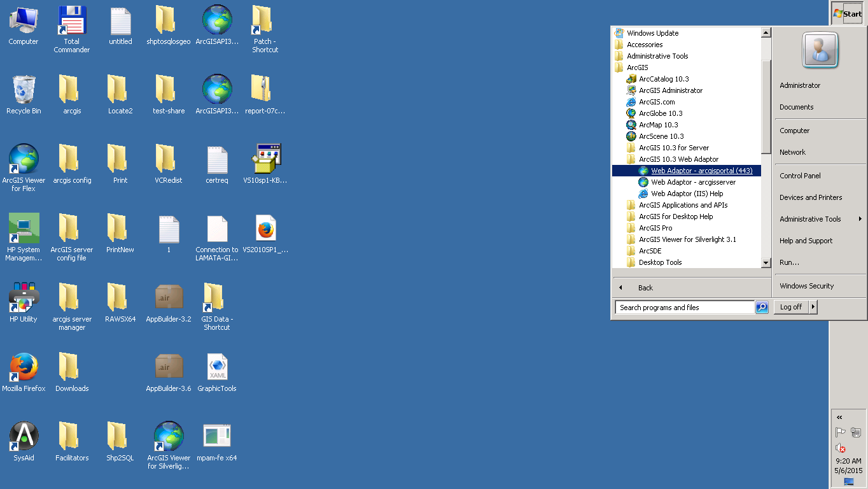Open the ArcGIS.com link in programs list
868x489 pixels.
tap(657, 102)
